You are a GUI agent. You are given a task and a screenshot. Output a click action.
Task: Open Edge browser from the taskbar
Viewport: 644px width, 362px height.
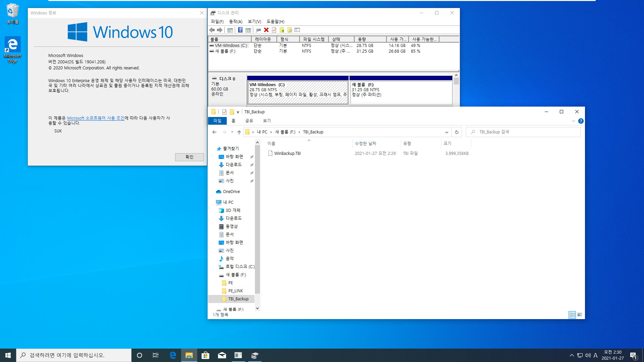click(x=173, y=355)
